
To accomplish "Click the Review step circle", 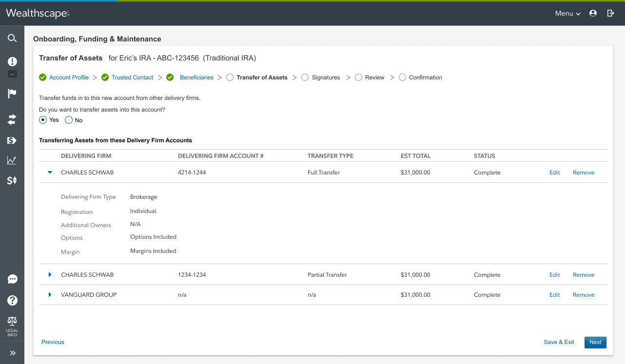I will (x=358, y=77).
